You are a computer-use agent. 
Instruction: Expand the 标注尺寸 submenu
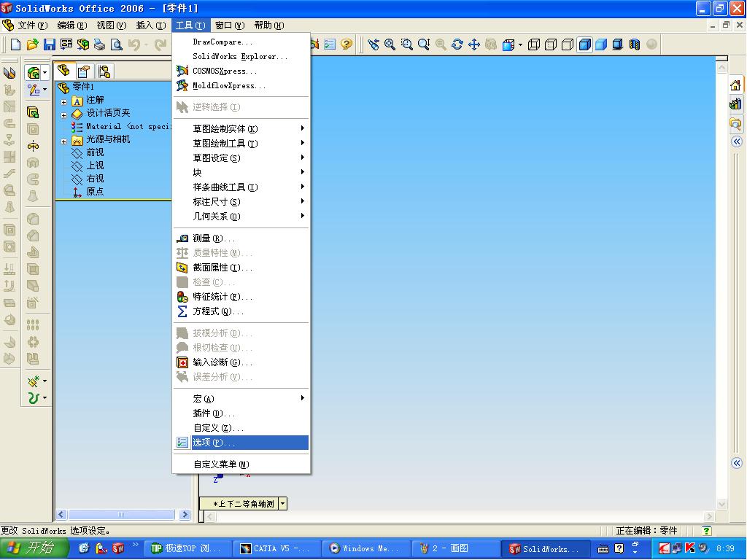(241, 201)
